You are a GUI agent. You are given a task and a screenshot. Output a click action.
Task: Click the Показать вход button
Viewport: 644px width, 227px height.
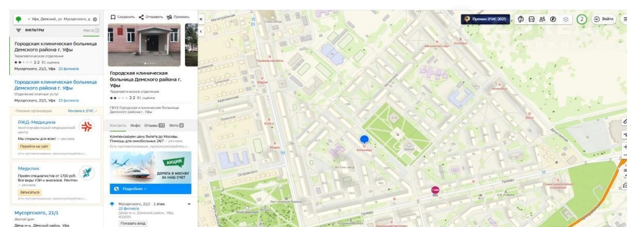pyautogui.click(x=133, y=223)
